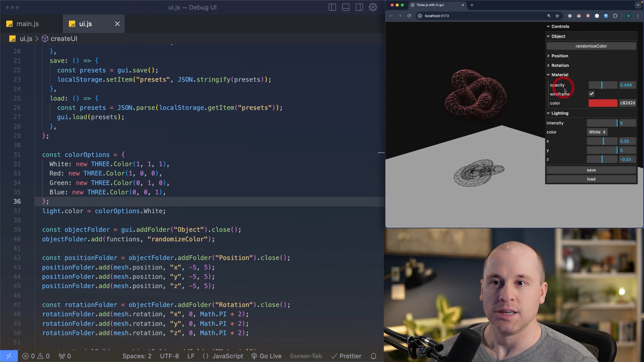Open VS Code settings gear in title bar
This screenshot has height=362, width=644.
[373, 7]
